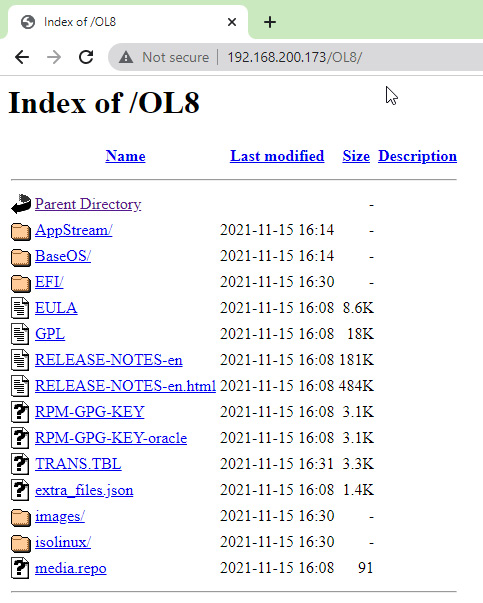Click the address bar URL field
This screenshot has width=483, height=603.
(295, 57)
